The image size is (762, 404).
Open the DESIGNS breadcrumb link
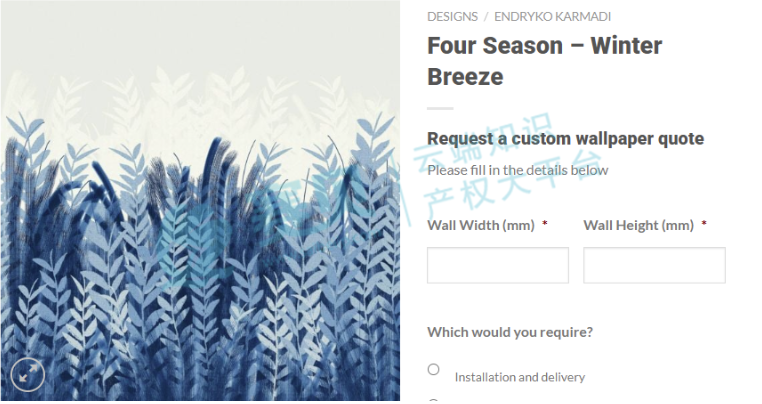[x=452, y=17]
